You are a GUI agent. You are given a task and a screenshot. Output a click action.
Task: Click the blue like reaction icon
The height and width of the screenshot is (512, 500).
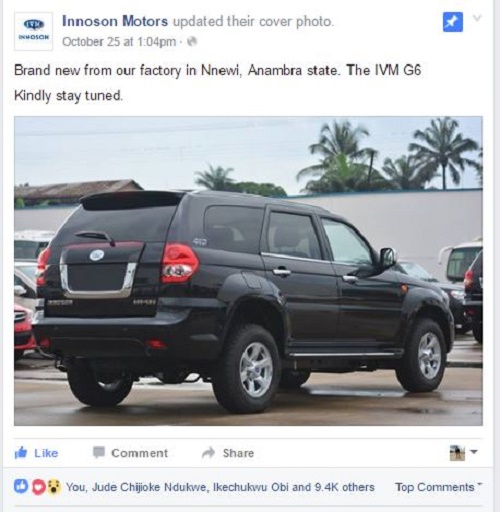pyautogui.click(x=21, y=487)
